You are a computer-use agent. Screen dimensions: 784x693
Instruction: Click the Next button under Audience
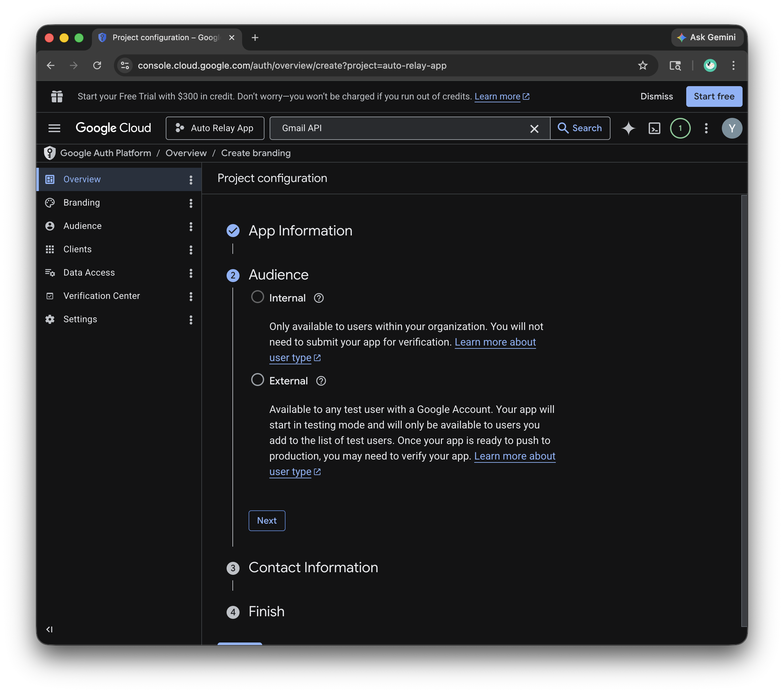pos(267,520)
